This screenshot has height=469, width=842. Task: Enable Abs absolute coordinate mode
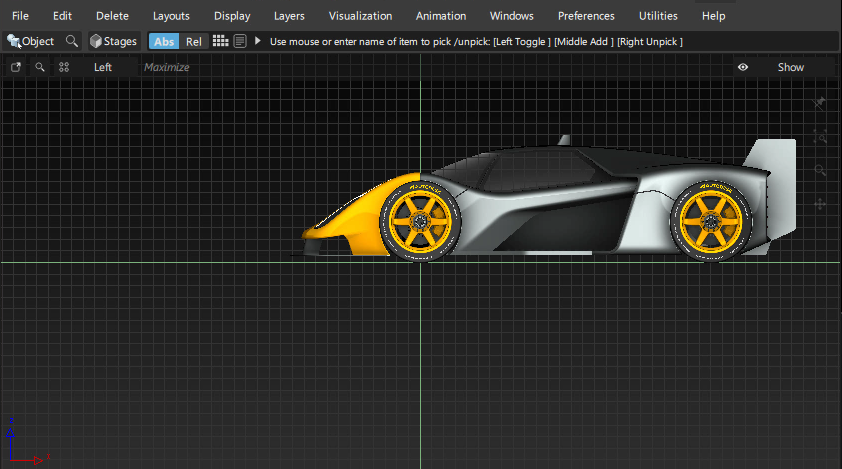coord(164,41)
